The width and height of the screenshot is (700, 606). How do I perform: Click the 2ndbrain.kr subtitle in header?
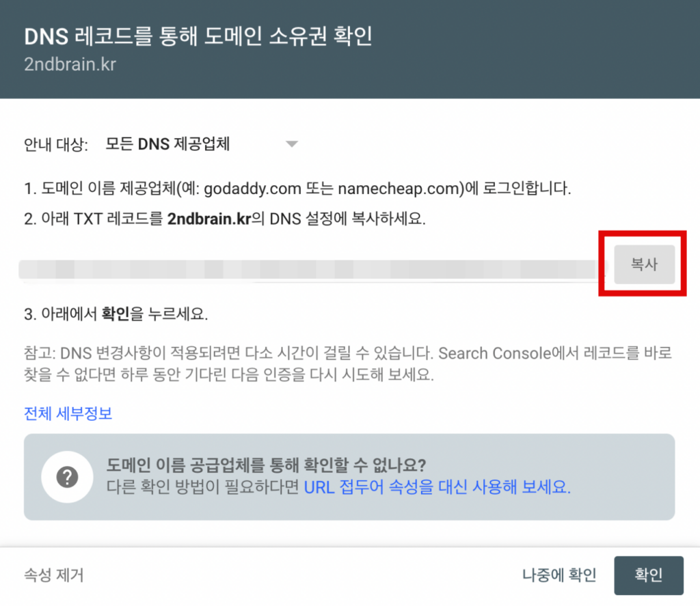(x=70, y=64)
